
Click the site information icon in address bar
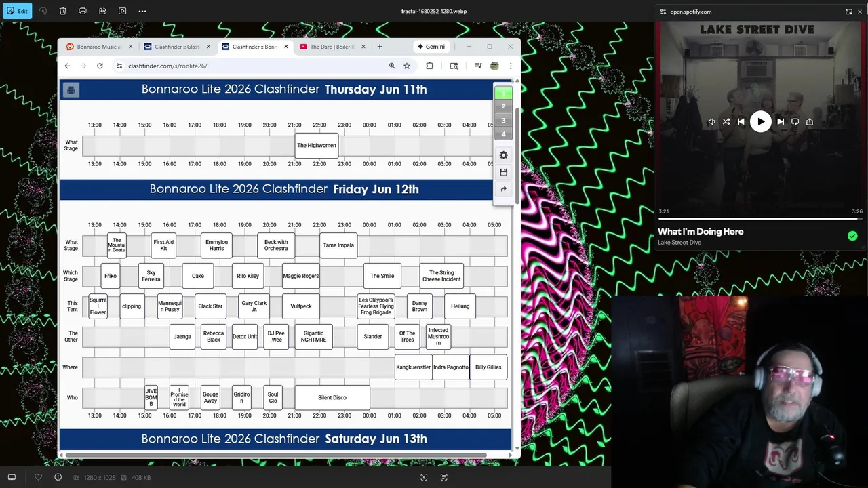[119, 66]
